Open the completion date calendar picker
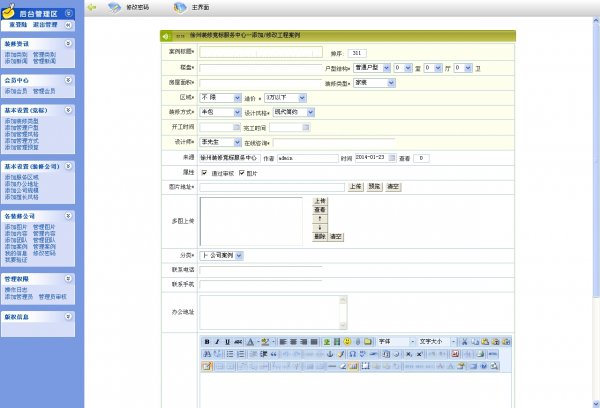 tap(306, 127)
